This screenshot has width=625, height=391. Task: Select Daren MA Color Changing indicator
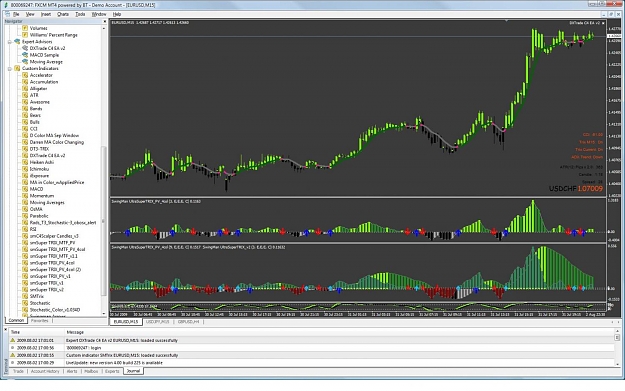coord(57,142)
